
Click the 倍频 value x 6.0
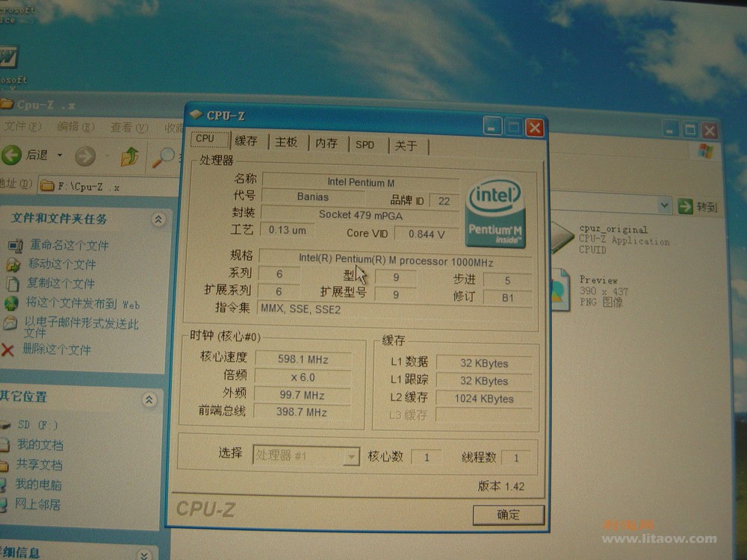[303, 377]
